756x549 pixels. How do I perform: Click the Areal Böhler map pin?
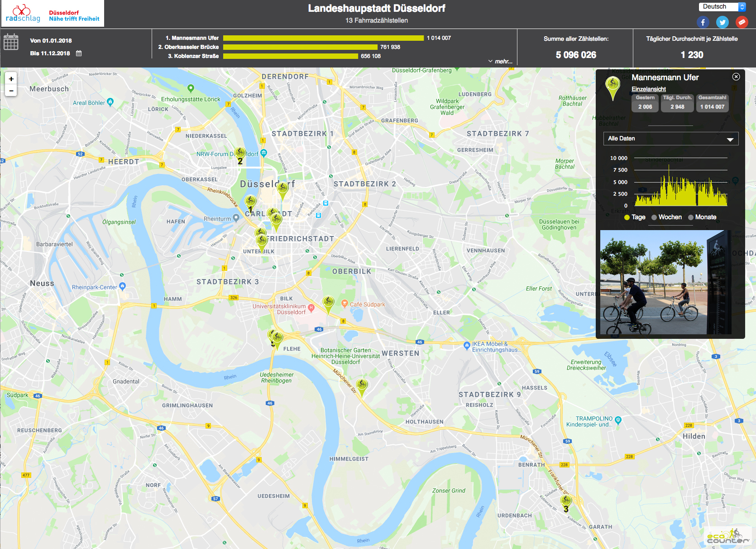pos(110,101)
